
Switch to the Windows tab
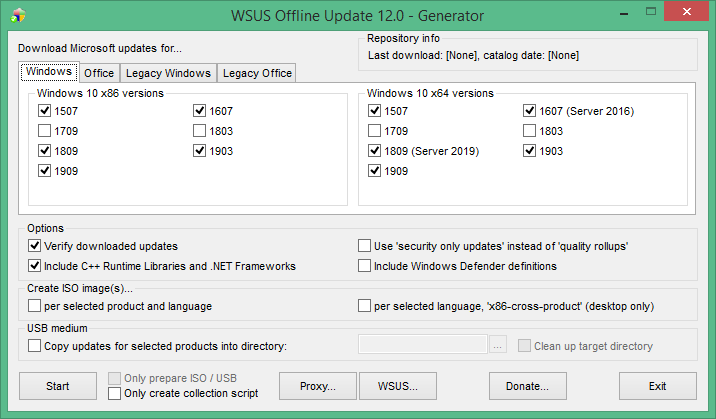[49, 72]
